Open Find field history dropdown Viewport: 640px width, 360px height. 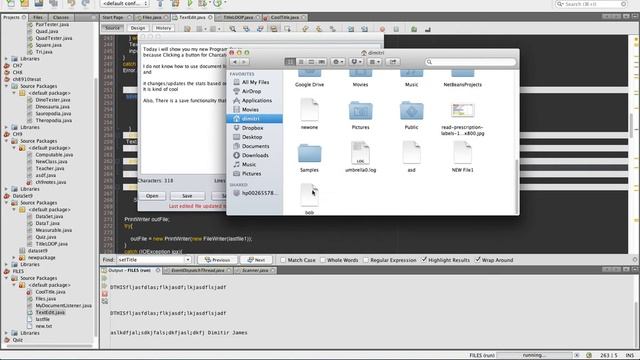[188, 260]
